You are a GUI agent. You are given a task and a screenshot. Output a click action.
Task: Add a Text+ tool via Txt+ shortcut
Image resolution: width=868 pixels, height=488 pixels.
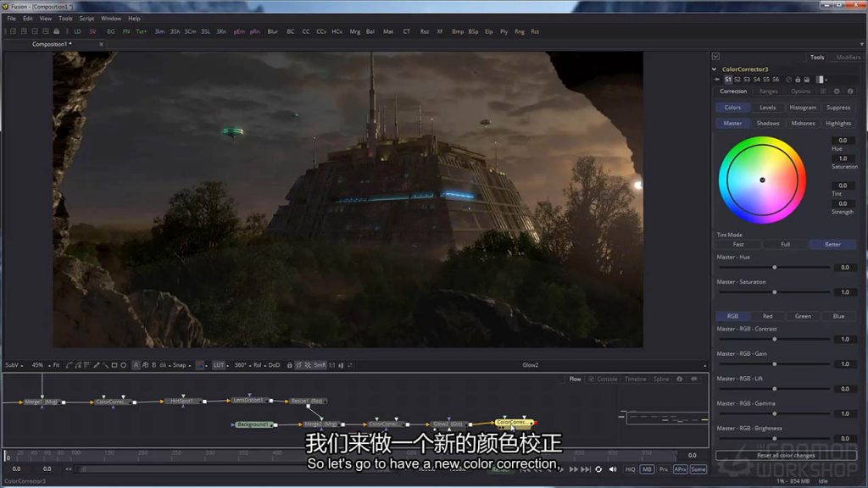[x=142, y=31]
